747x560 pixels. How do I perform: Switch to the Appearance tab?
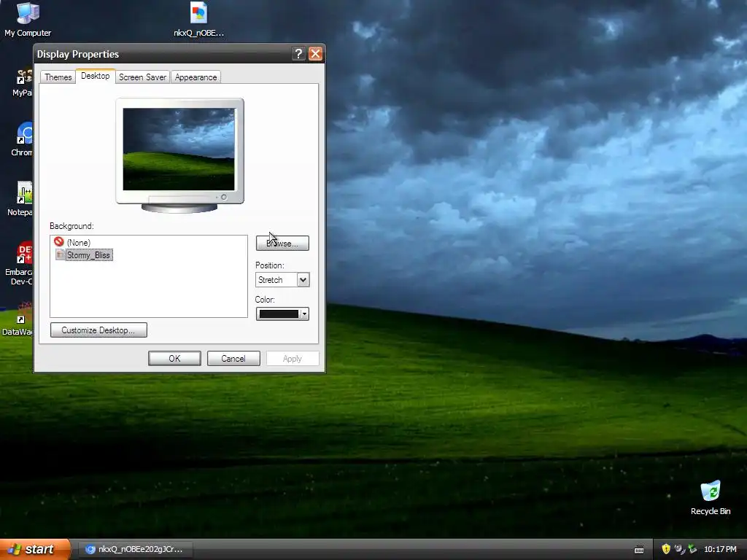[x=196, y=77]
